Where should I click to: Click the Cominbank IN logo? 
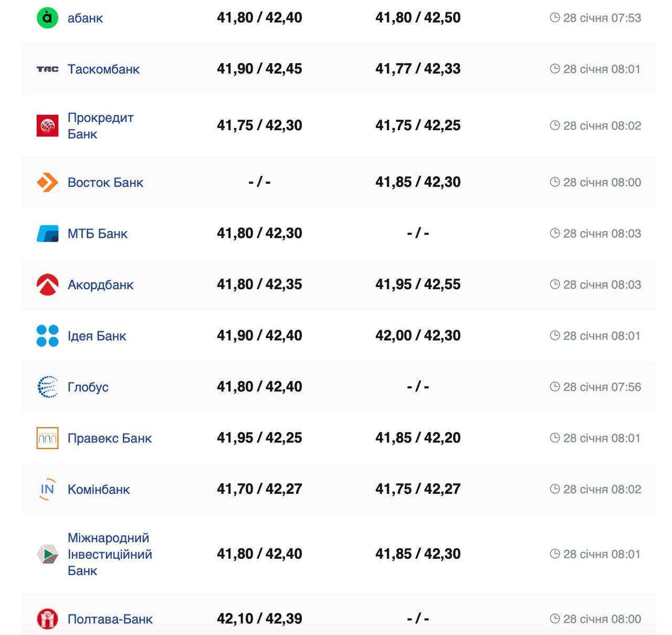(x=47, y=489)
